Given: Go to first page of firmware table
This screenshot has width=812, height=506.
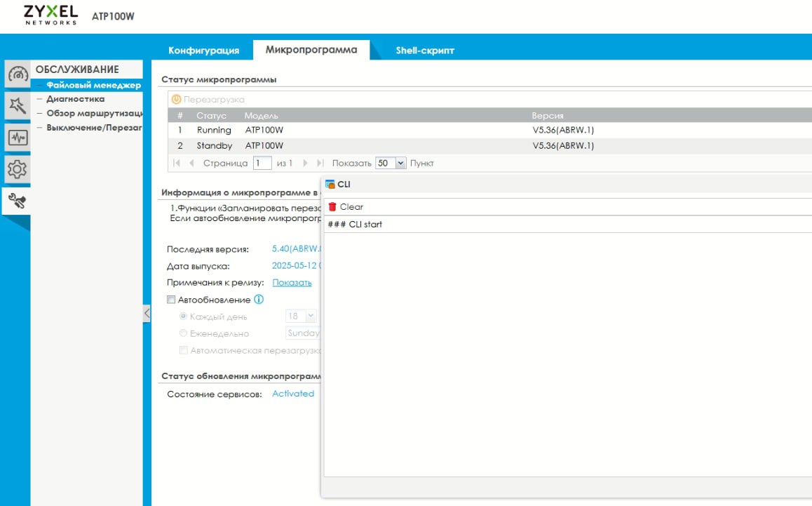Looking at the screenshot, I should point(177,163).
